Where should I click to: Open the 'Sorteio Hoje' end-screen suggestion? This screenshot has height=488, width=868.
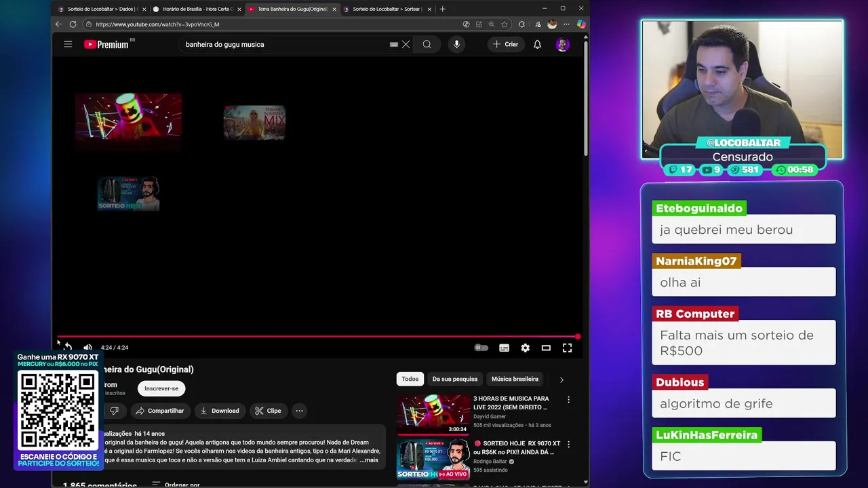click(128, 194)
